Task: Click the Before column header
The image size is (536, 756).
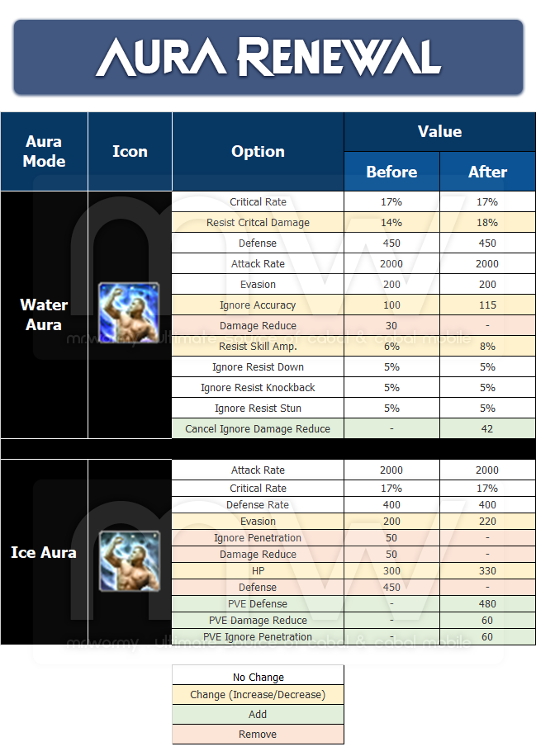Action: [x=391, y=172]
